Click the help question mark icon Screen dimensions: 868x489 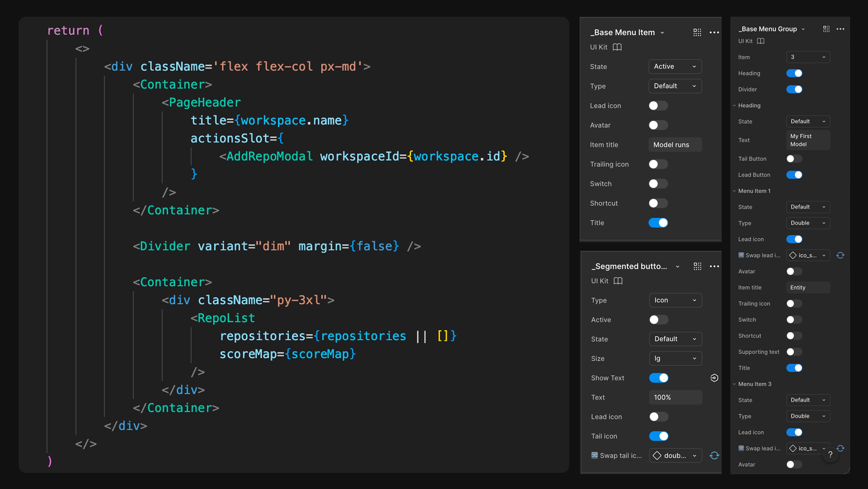(x=830, y=455)
